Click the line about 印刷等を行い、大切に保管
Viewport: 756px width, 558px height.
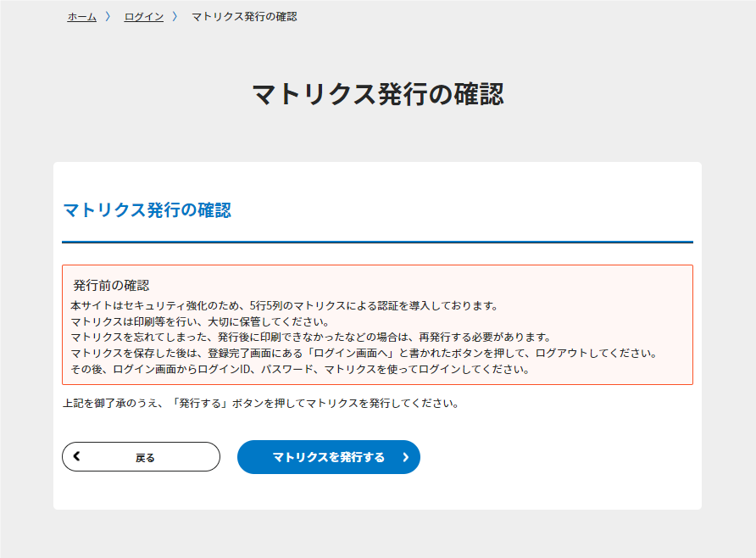click(x=200, y=321)
